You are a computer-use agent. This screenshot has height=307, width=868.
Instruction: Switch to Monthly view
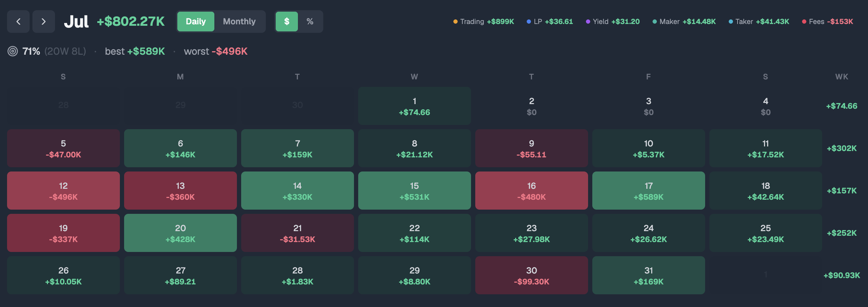(x=239, y=22)
